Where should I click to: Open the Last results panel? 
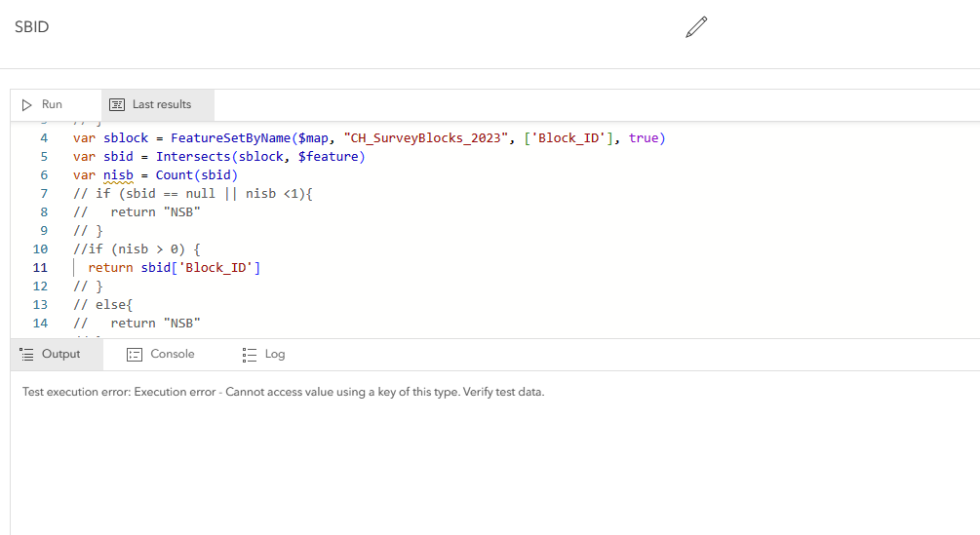(161, 104)
